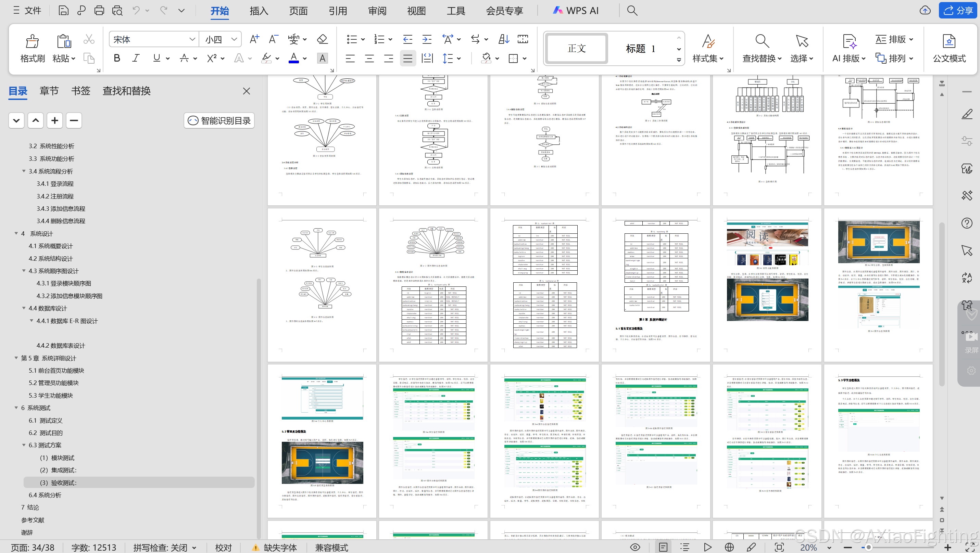Enable justified text alignment
980x553 pixels.
pos(408,58)
